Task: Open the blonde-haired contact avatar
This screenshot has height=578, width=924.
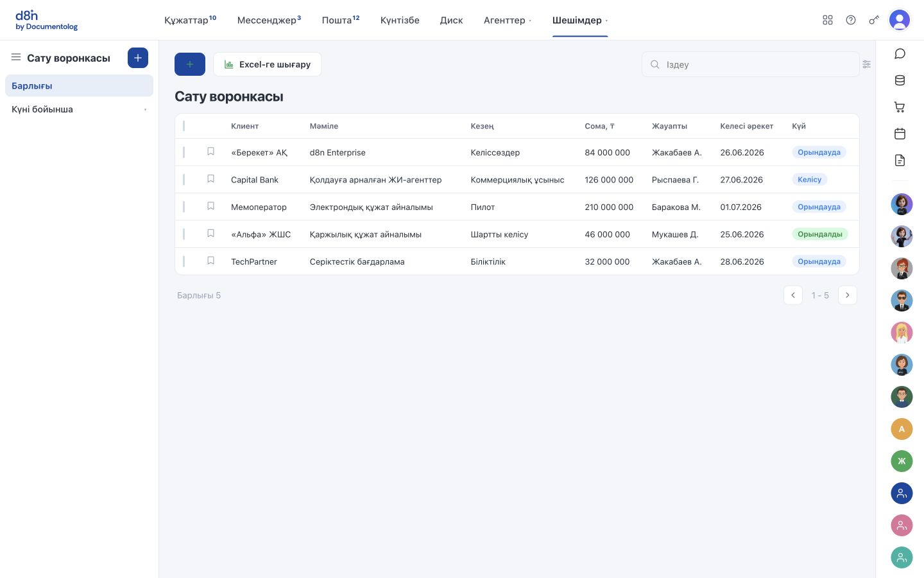Action: [902, 333]
